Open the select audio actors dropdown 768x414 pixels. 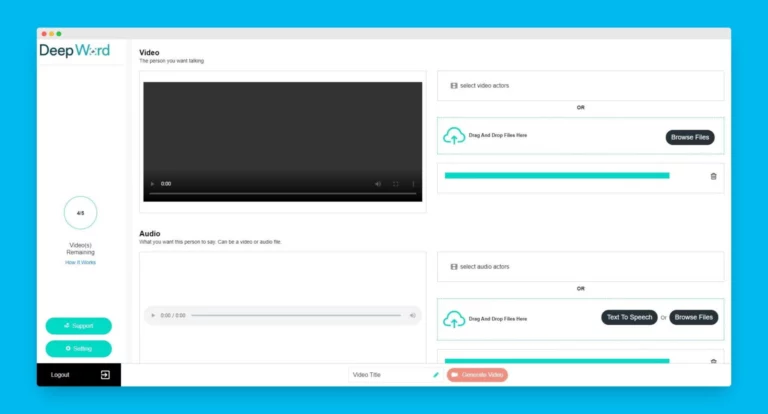(x=580, y=267)
